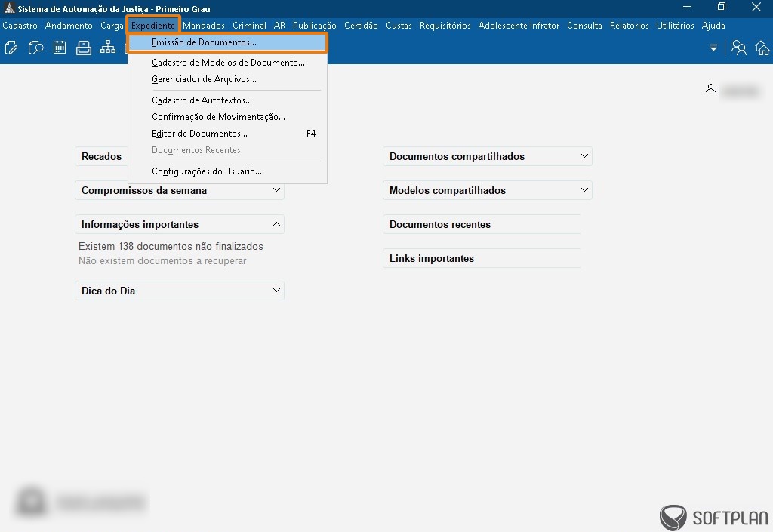Open the Consulta menu

pyautogui.click(x=584, y=26)
